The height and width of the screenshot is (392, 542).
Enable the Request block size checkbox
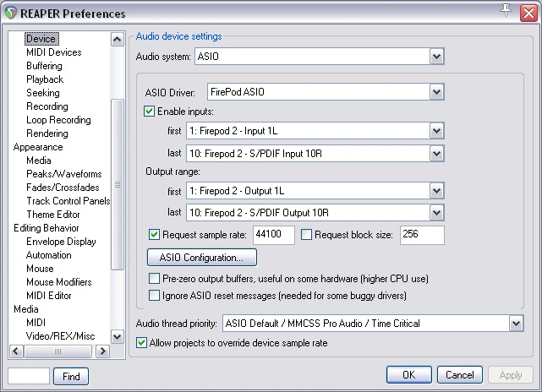click(x=306, y=235)
